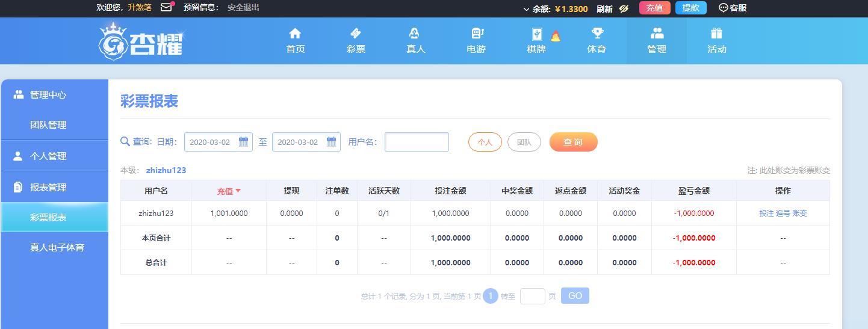This screenshot has height=329, width=868.
Task: Select the 个人 filter option
Action: pyautogui.click(x=485, y=142)
